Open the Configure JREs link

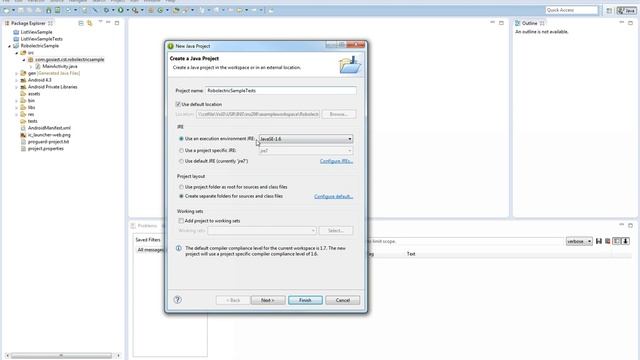336,161
